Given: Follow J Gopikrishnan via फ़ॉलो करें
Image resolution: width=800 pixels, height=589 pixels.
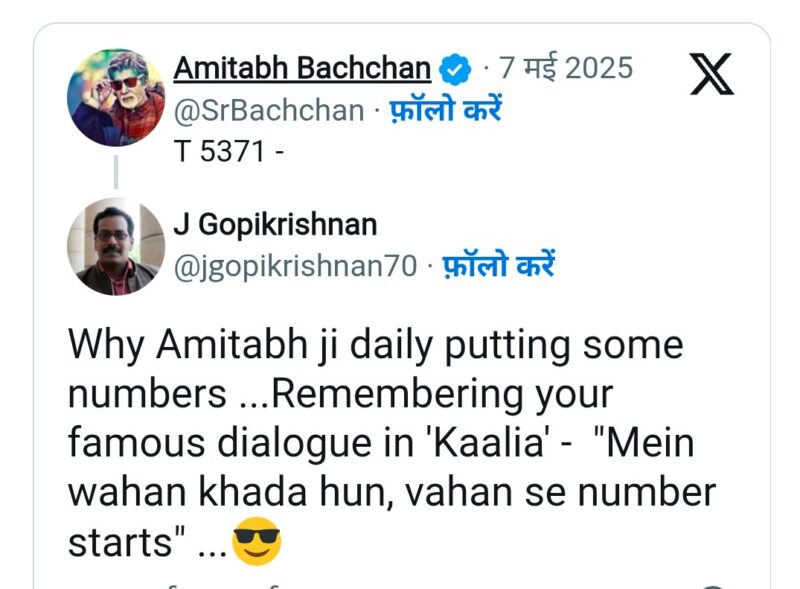Looking at the screenshot, I should coord(498,264).
